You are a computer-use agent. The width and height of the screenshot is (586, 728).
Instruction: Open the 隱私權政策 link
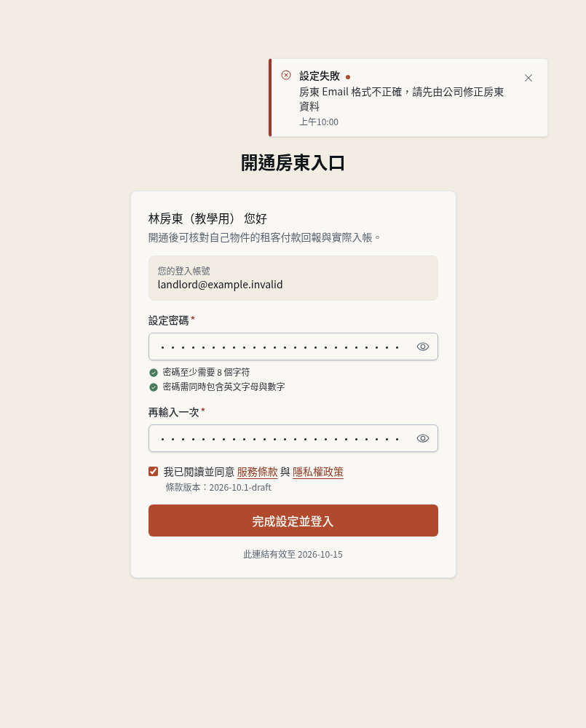tap(318, 472)
